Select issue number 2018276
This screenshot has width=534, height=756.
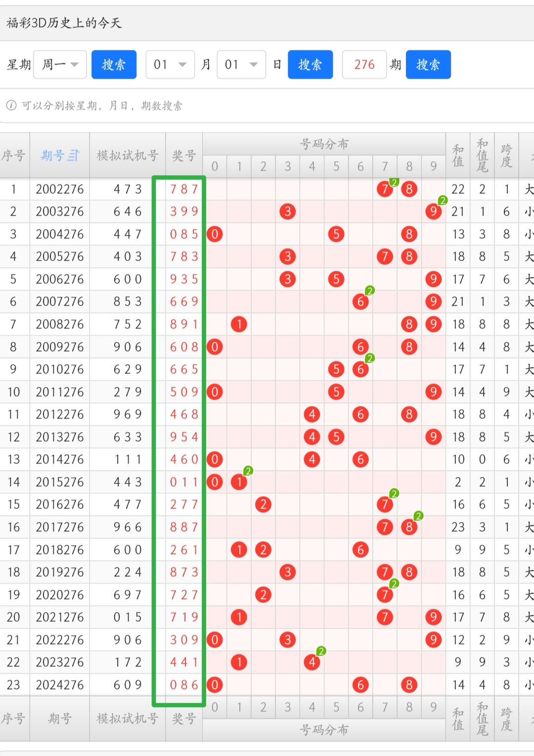(x=60, y=550)
